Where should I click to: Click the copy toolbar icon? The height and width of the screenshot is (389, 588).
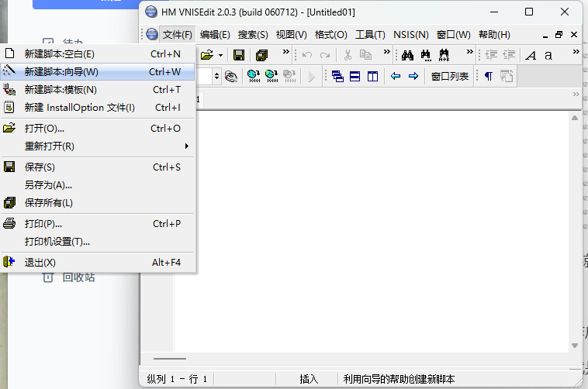pyautogui.click(x=365, y=55)
